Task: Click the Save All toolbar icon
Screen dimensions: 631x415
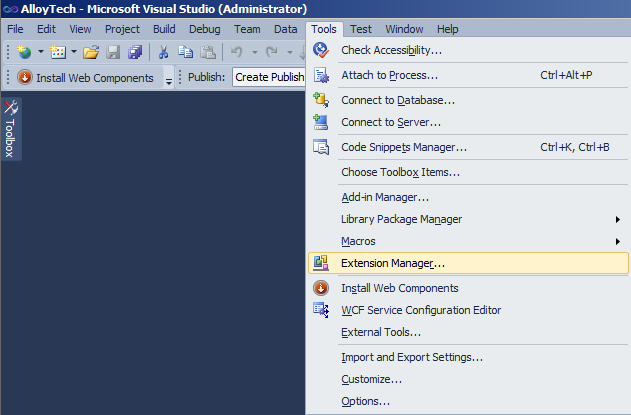Action: pyautogui.click(x=135, y=52)
